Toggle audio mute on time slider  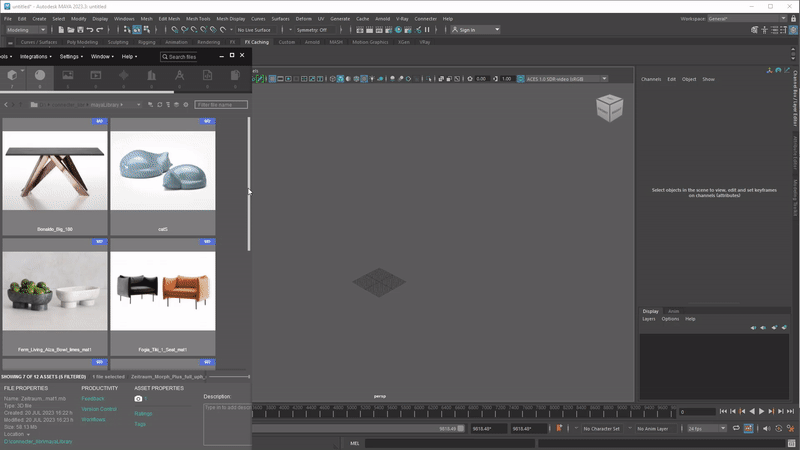coord(766,429)
